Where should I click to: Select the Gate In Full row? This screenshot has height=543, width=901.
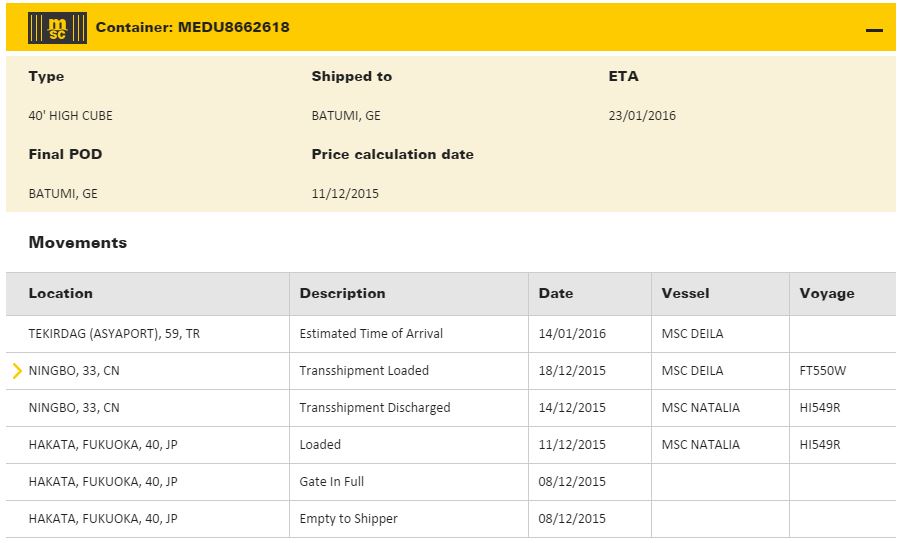pos(332,482)
